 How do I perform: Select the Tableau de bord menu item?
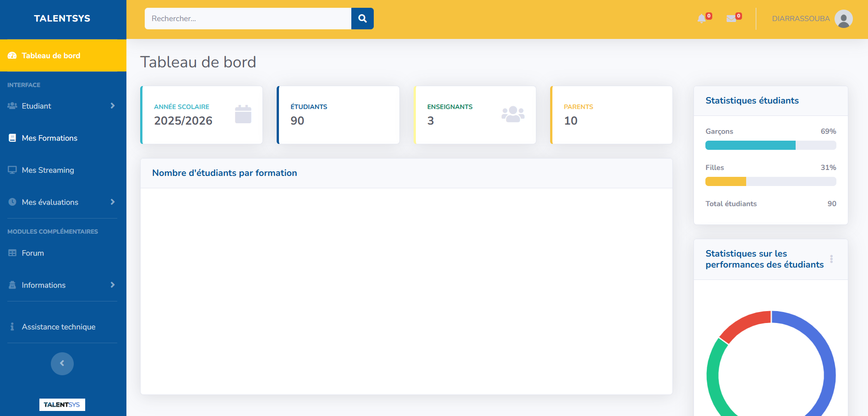coord(51,55)
